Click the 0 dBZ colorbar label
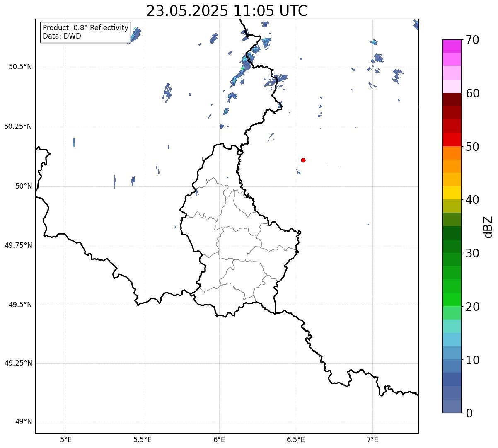The image size is (498, 448). (x=469, y=413)
